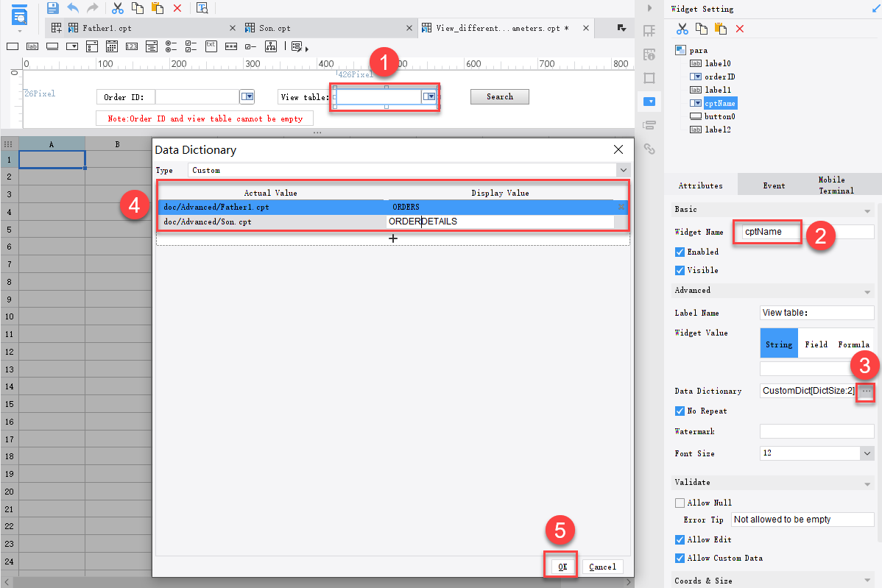Open the Font Size dropdown
This screenshot has height=588, width=882.
869,453
